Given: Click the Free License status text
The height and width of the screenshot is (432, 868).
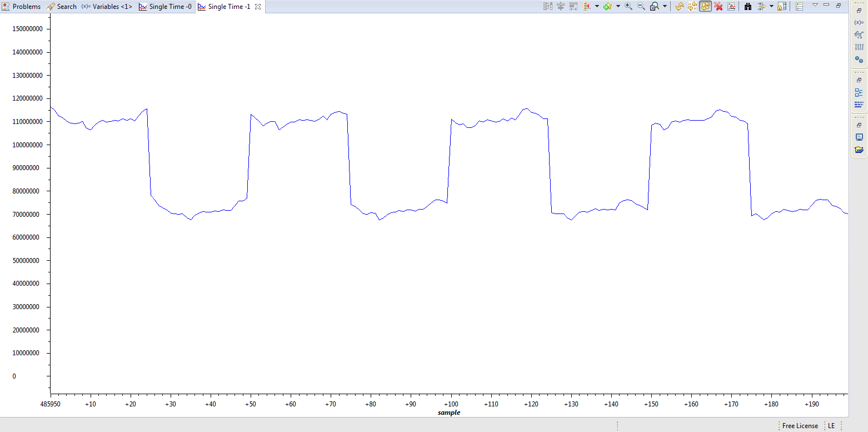Looking at the screenshot, I should tap(800, 426).
